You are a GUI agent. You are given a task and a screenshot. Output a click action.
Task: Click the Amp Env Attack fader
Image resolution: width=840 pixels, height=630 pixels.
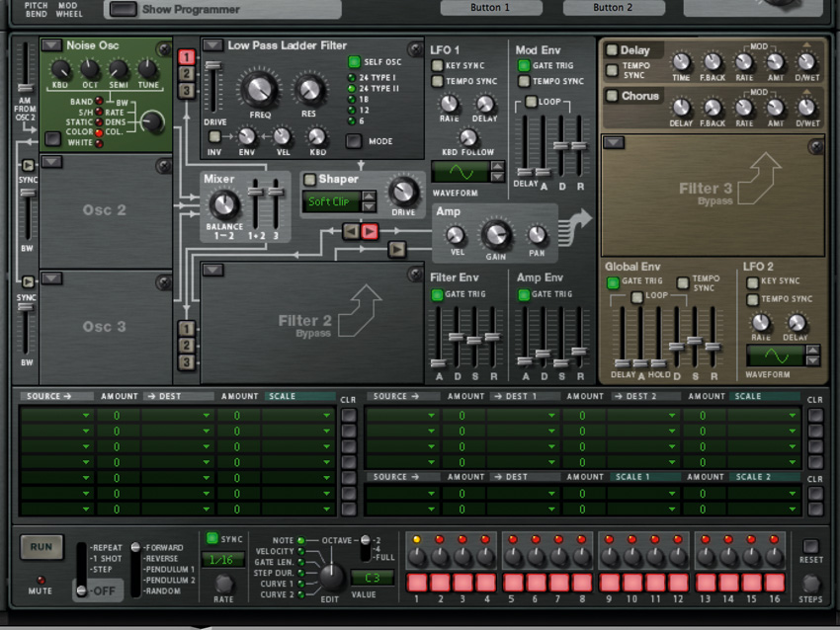click(x=525, y=361)
